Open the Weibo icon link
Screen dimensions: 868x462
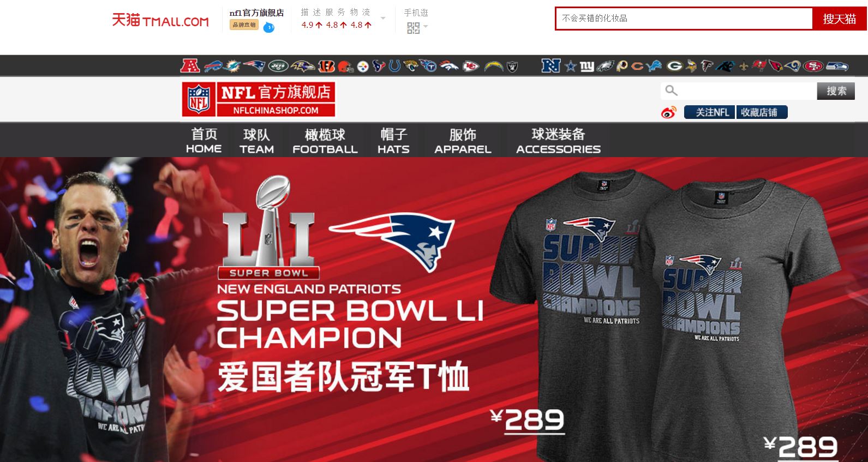[x=668, y=112]
